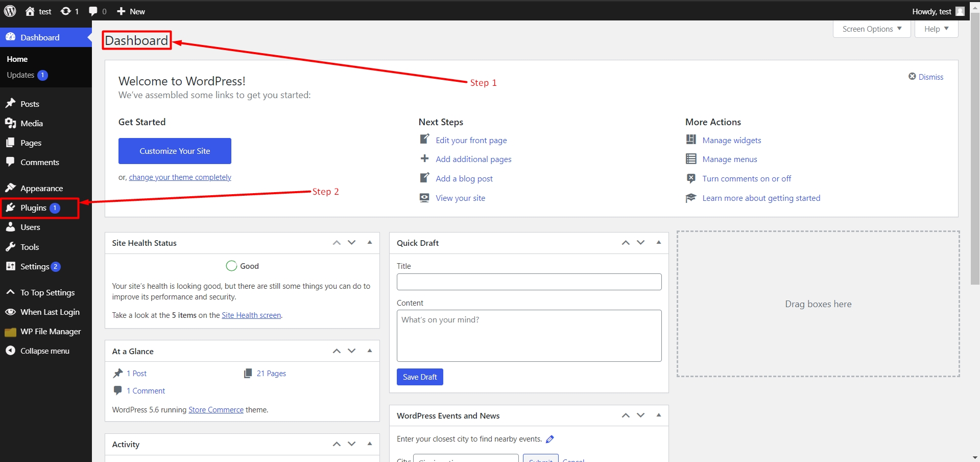Move Quick Draft panel up
The height and width of the screenshot is (462, 980).
pyautogui.click(x=626, y=243)
